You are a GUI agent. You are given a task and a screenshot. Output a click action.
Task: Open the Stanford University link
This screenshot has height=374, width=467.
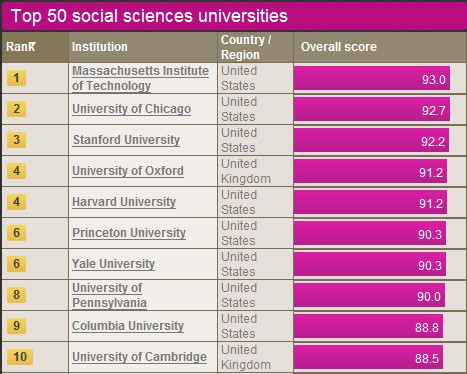pyautogui.click(x=126, y=140)
